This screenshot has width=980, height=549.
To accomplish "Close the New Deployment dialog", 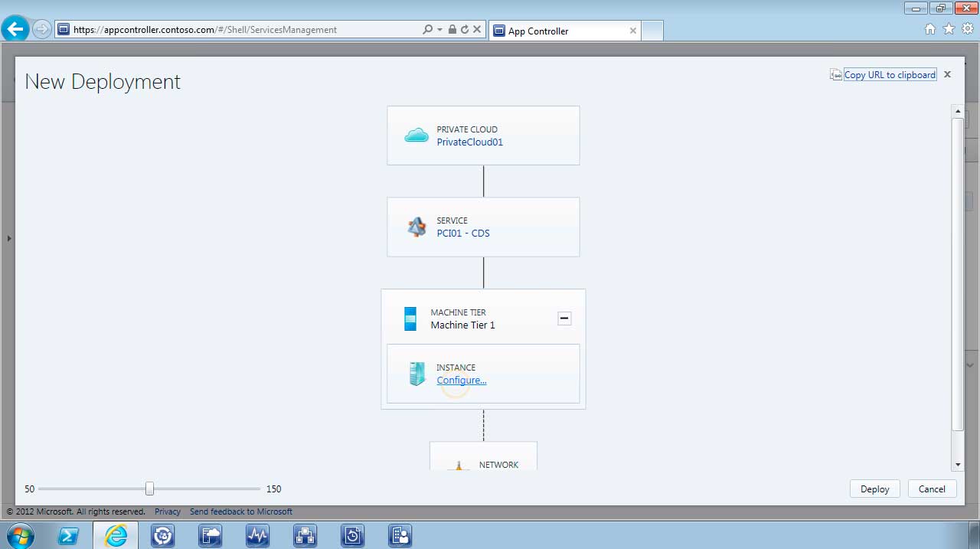I will pyautogui.click(x=947, y=74).
